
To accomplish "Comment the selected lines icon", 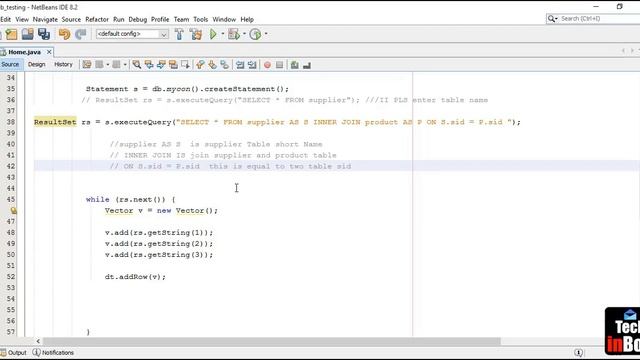I will [295, 65].
